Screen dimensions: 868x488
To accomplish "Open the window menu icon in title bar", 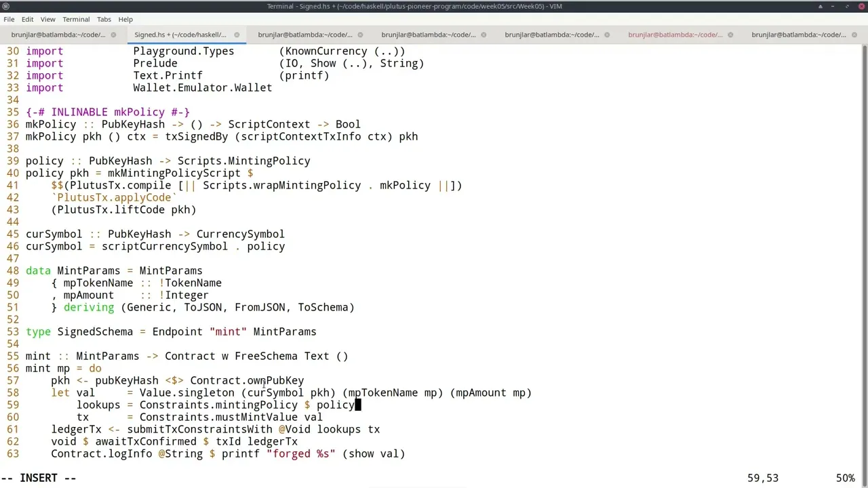I will [6, 6].
